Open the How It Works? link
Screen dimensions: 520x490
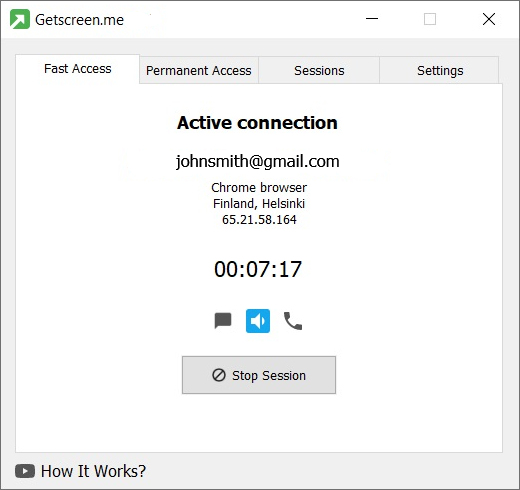(x=93, y=471)
